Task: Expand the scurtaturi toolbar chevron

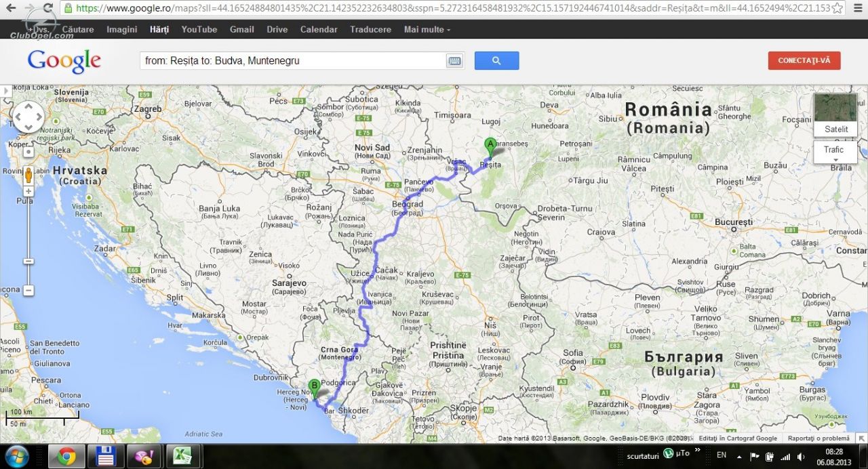Action: pos(698,450)
